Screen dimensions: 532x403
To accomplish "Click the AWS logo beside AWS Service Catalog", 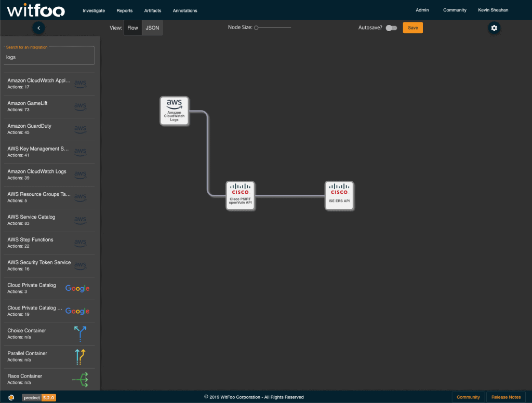I will click(80, 220).
